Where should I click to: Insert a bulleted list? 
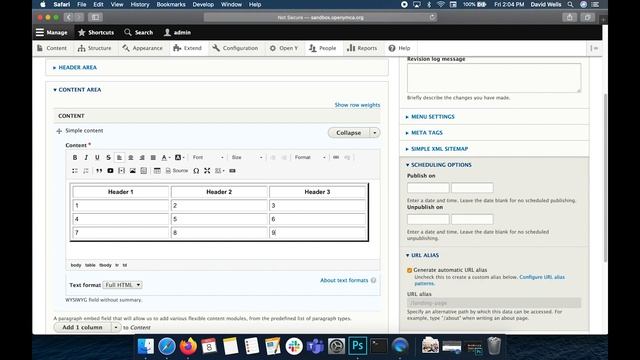point(75,171)
